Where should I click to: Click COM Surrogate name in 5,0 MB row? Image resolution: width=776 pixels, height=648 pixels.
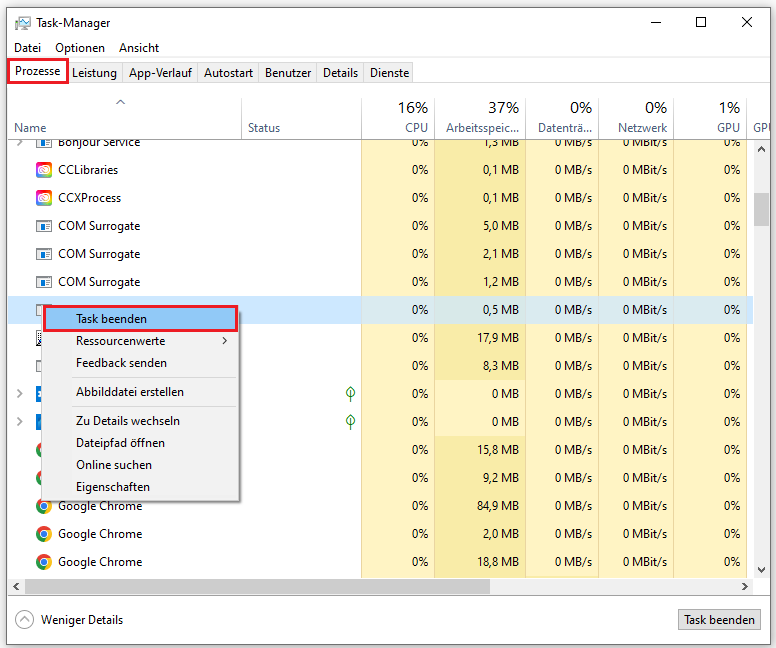(99, 226)
